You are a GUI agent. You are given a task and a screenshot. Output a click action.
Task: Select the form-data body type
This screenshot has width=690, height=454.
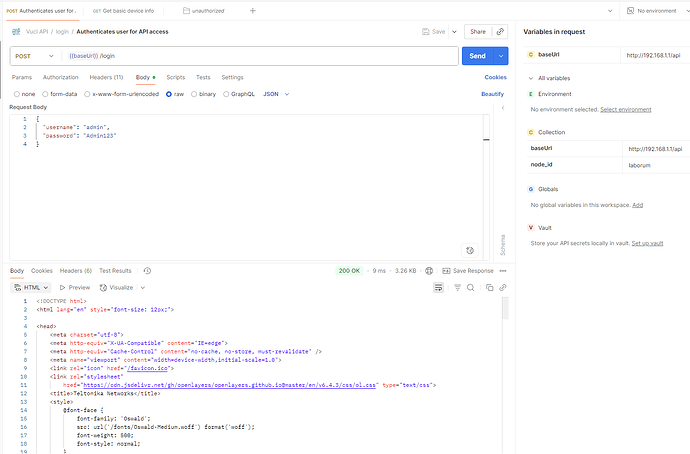pos(45,94)
